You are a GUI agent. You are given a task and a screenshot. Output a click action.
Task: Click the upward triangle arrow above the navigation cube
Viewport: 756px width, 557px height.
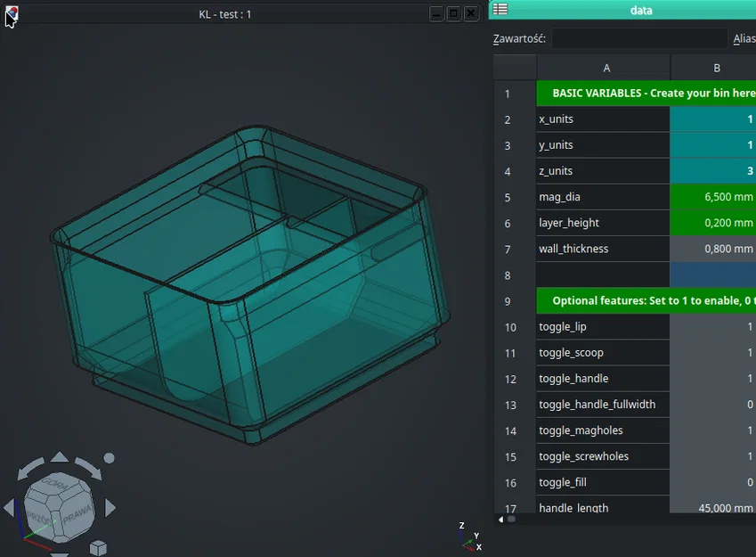(x=59, y=456)
